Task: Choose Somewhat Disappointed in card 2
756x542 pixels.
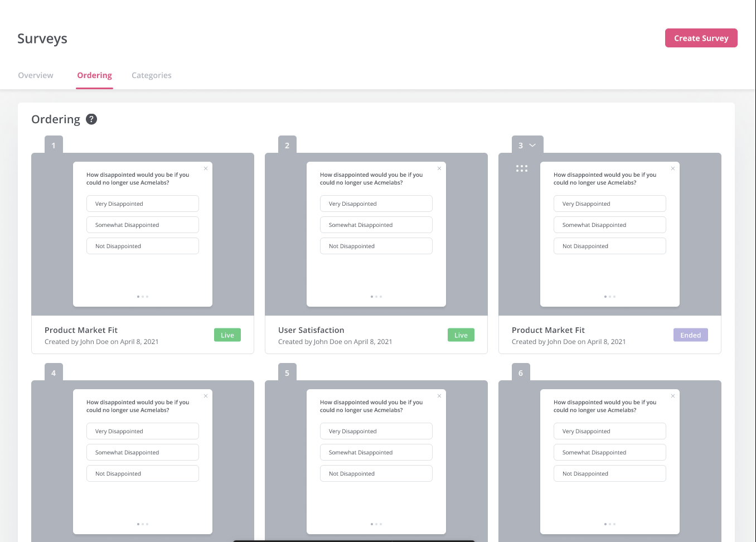Action: 376,225
